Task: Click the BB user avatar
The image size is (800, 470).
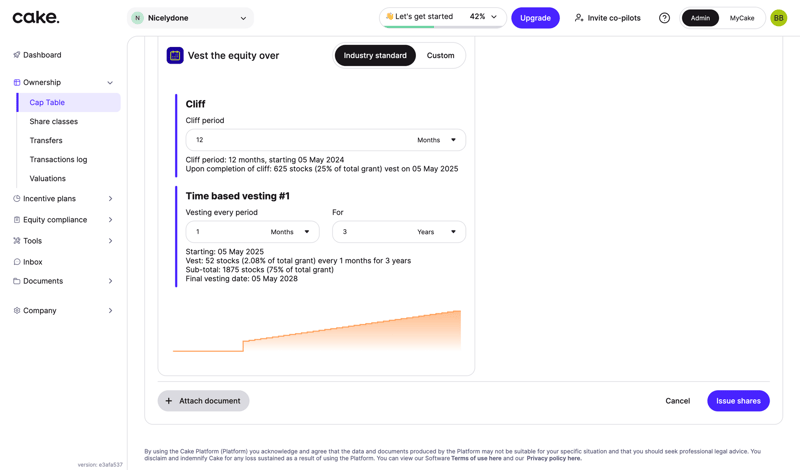Action: pyautogui.click(x=778, y=18)
